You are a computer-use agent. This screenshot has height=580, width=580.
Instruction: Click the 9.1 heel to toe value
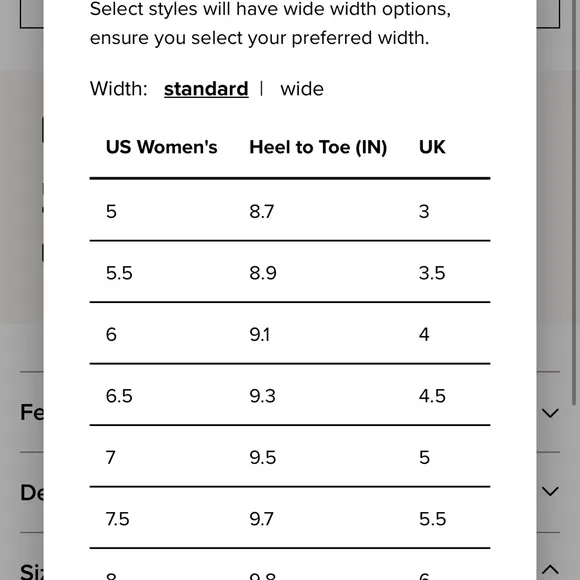point(259,335)
